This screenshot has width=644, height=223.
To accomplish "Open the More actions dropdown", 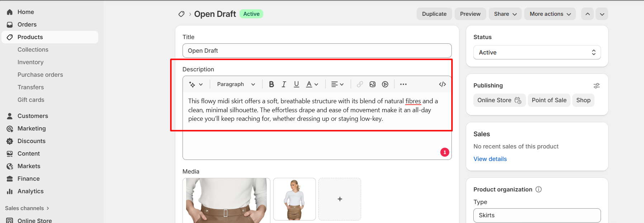I will (550, 14).
